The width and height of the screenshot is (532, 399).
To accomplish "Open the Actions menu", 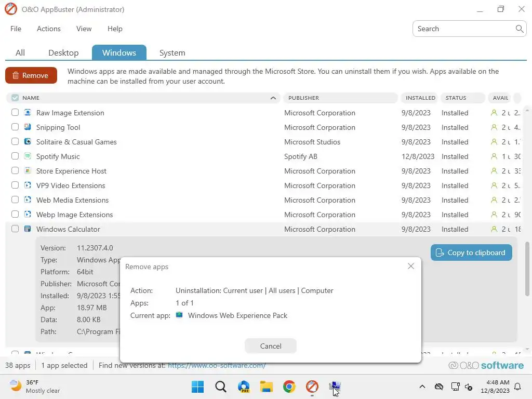I will [x=48, y=29].
